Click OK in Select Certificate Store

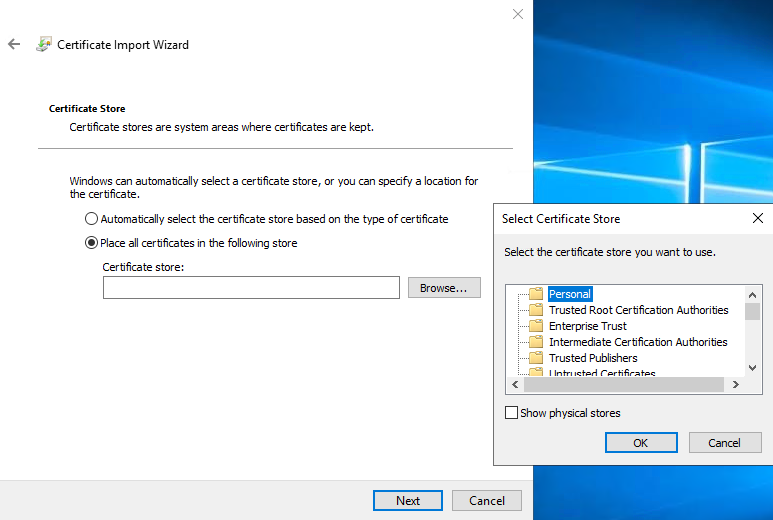click(641, 443)
